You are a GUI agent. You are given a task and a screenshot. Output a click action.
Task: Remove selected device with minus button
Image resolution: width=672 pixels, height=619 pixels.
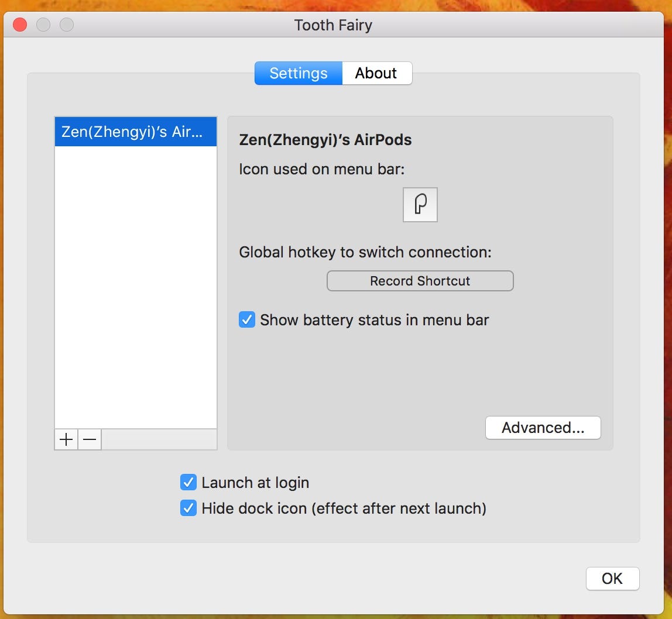coord(90,439)
